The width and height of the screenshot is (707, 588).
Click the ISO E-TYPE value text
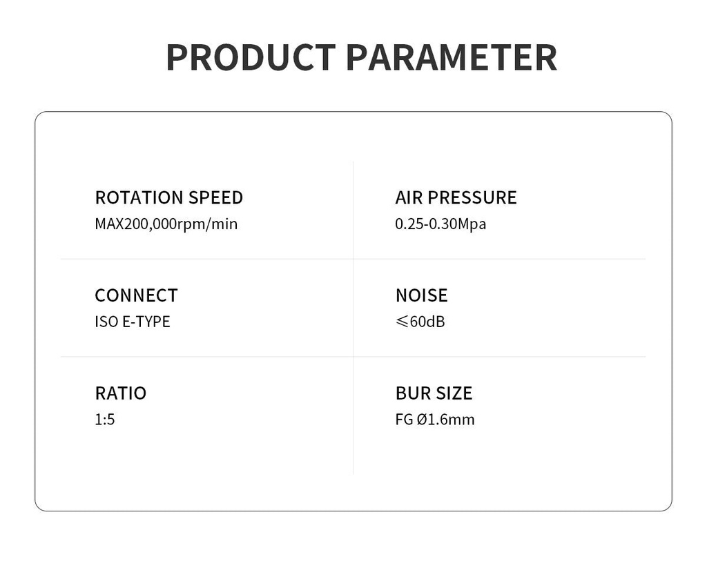pyautogui.click(x=132, y=322)
